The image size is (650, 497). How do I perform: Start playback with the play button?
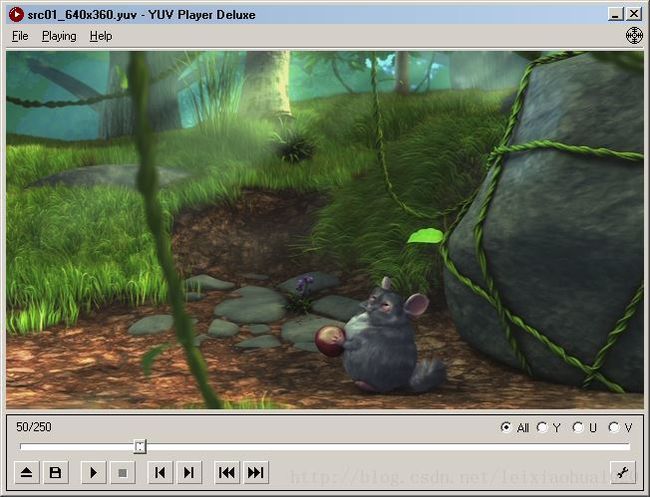tap(93, 472)
